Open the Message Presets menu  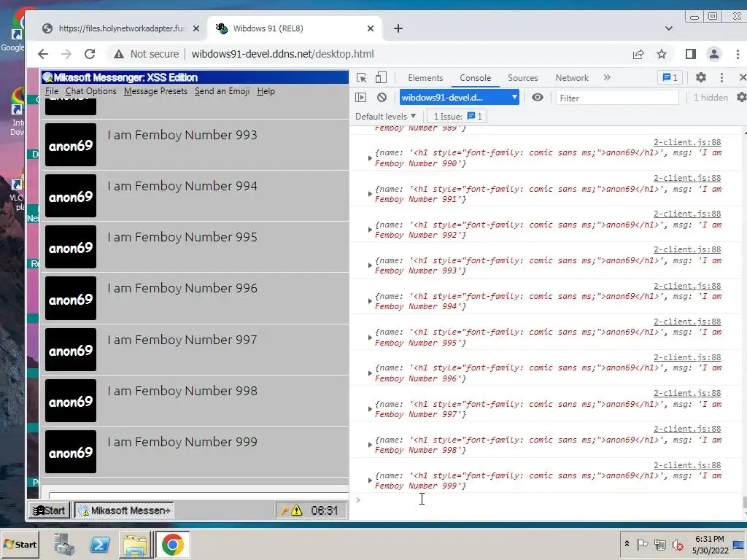tap(155, 91)
